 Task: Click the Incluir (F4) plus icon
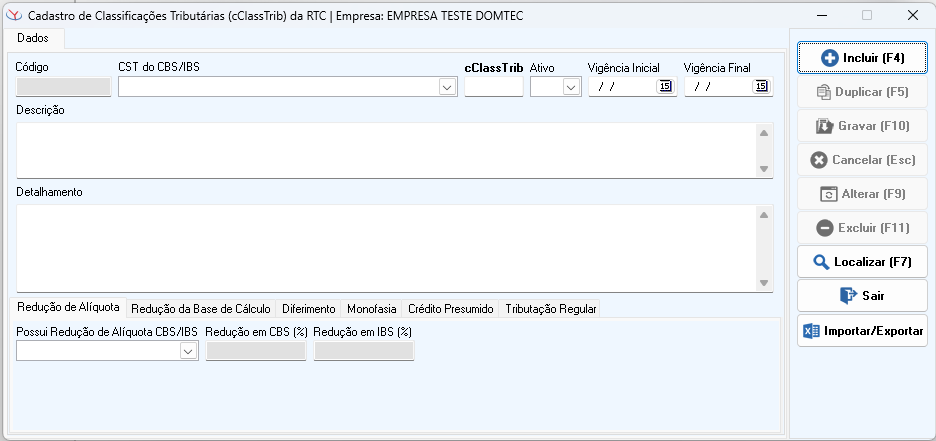(x=829, y=59)
